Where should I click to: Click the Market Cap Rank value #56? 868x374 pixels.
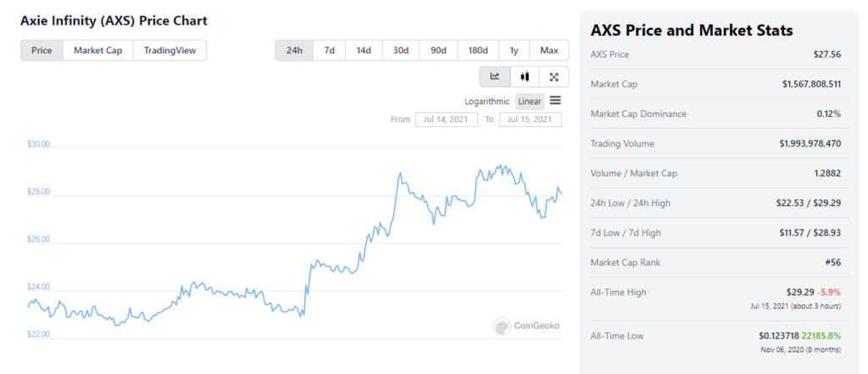pos(832,263)
